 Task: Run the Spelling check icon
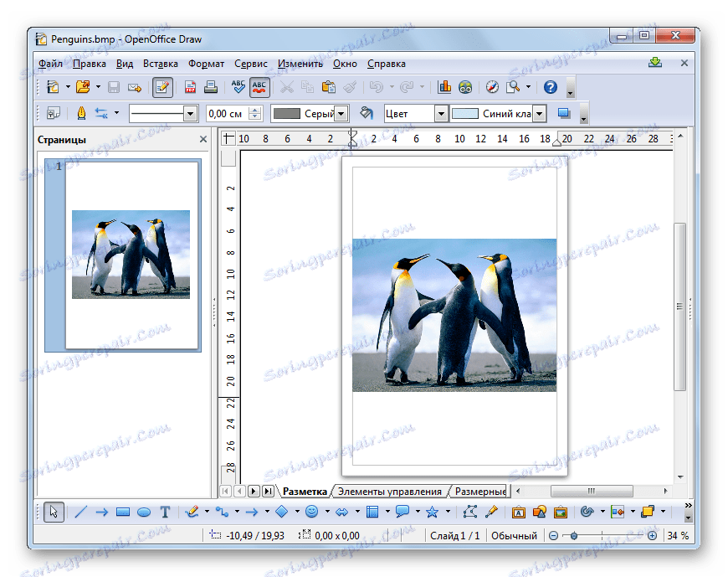tap(238, 87)
